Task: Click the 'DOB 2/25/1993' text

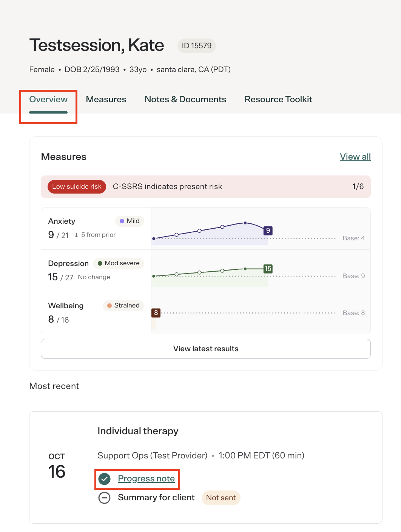Action: (92, 69)
